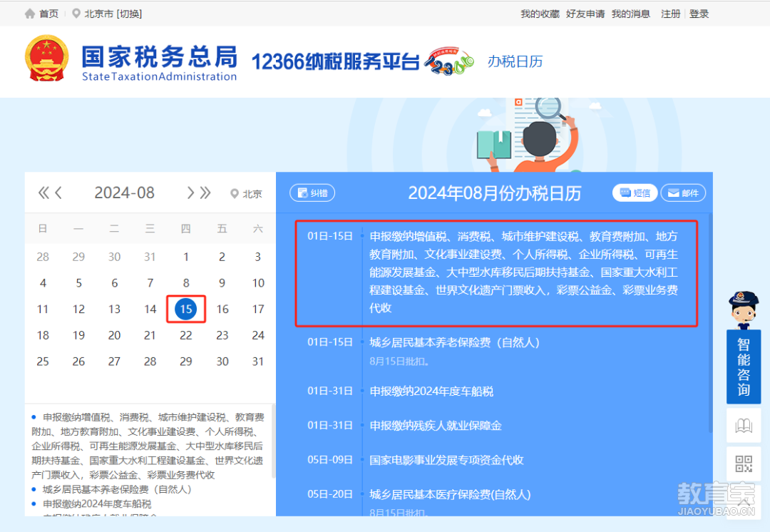Click the 登录 login link

(699, 14)
